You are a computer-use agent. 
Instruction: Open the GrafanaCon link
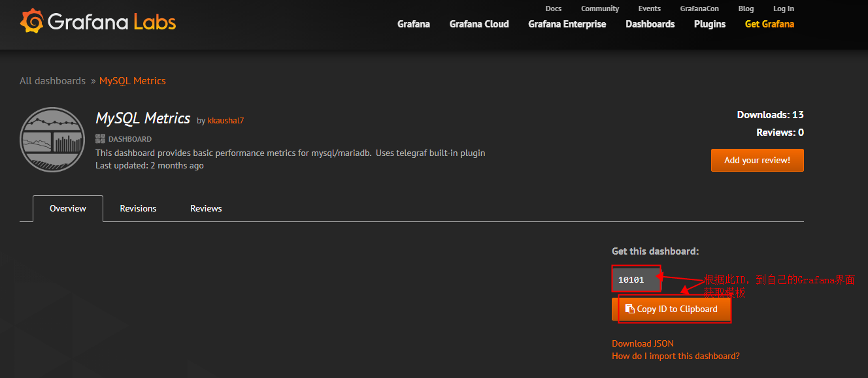[x=699, y=8]
